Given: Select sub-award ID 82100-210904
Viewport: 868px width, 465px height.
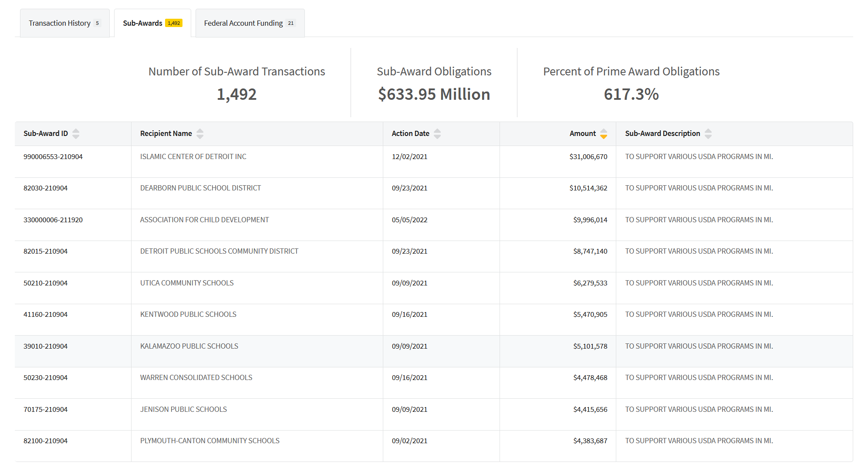Looking at the screenshot, I should (45, 441).
